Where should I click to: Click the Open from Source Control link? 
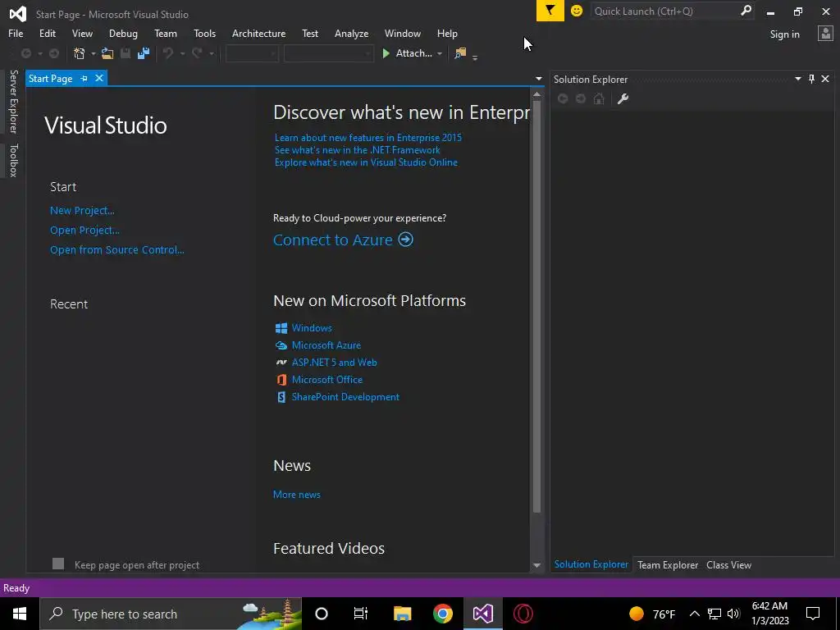[116, 249]
